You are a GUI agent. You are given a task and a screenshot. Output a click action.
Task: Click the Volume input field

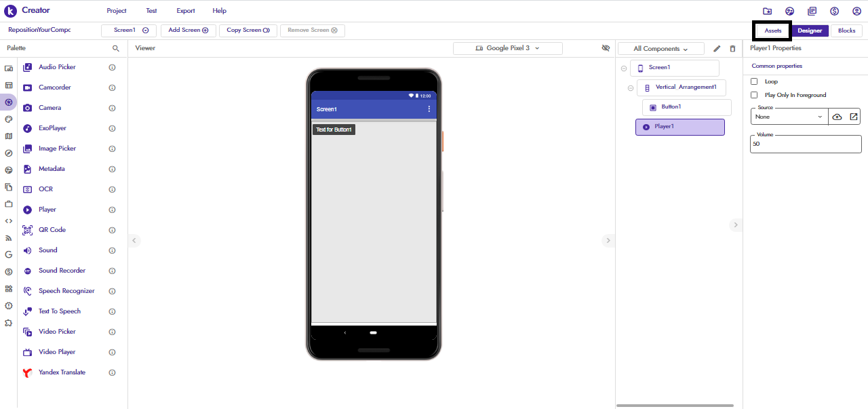[805, 144]
